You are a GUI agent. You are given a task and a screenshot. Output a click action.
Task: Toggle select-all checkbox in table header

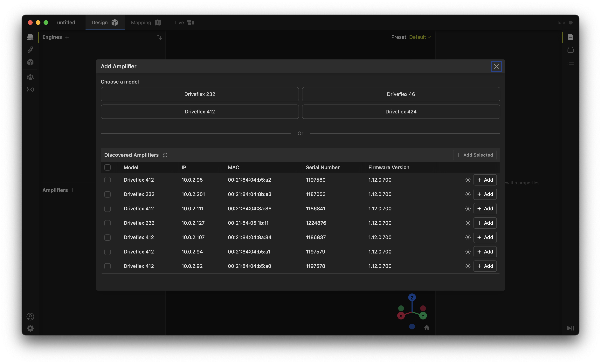(107, 167)
